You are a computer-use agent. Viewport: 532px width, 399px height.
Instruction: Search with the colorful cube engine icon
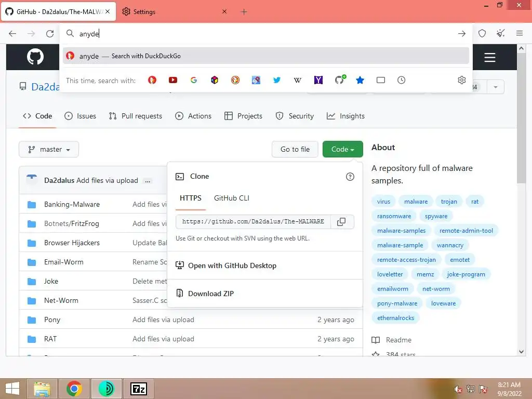(x=215, y=80)
